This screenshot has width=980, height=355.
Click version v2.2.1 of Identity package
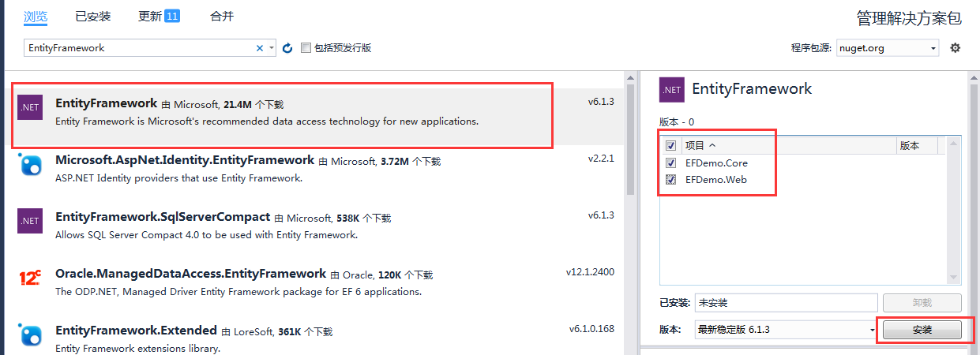point(601,159)
